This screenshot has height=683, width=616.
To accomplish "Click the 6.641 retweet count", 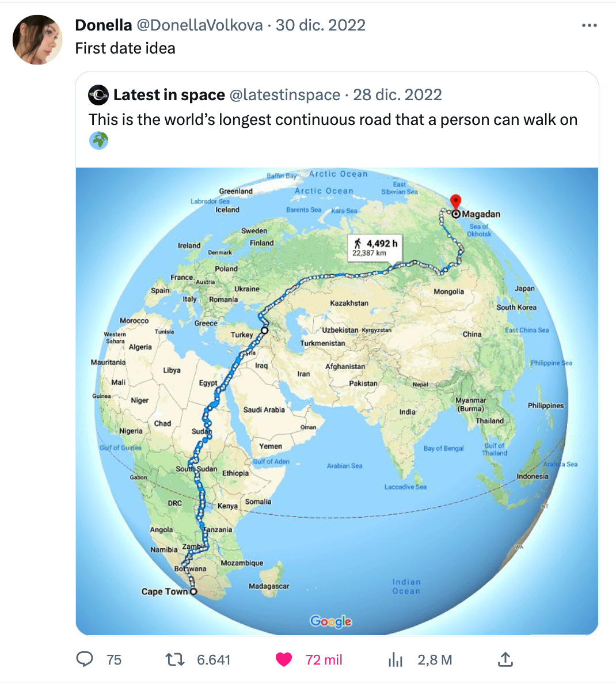I will pos(214,660).
